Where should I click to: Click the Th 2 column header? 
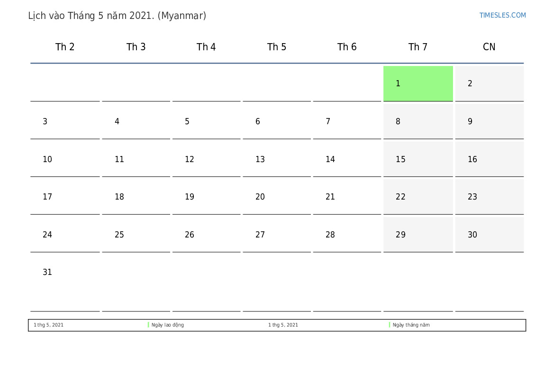[x=65, y=47]
